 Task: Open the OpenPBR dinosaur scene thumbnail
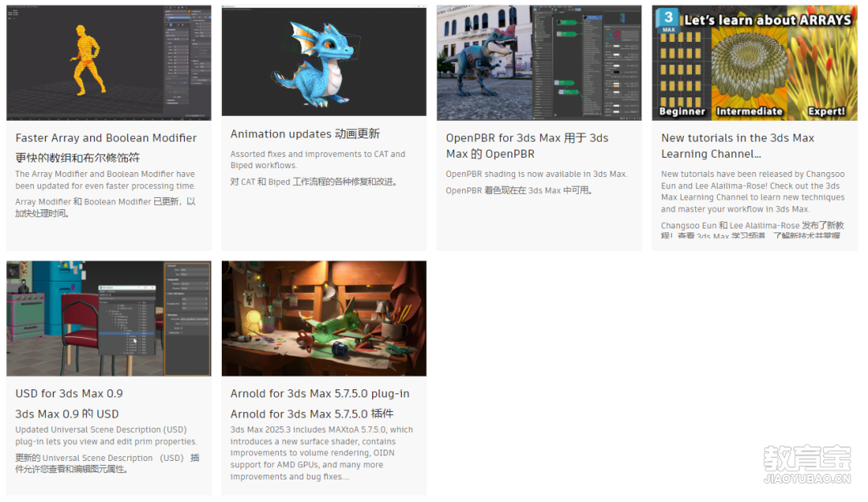click(539, 63)
